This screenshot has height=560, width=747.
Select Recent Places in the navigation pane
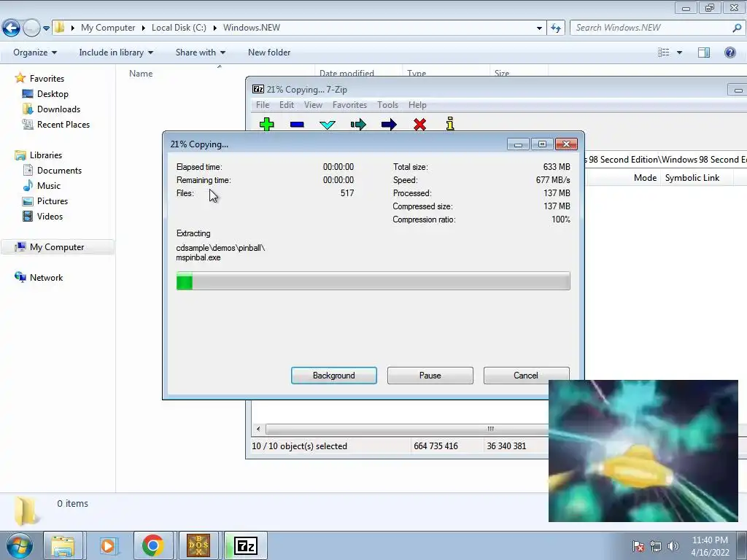pos(63,124)
